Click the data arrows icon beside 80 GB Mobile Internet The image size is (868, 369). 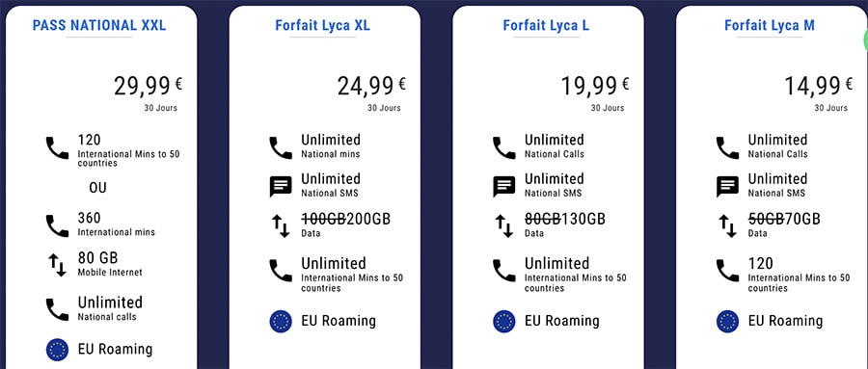pyautogui.click(x=57, y=266)
